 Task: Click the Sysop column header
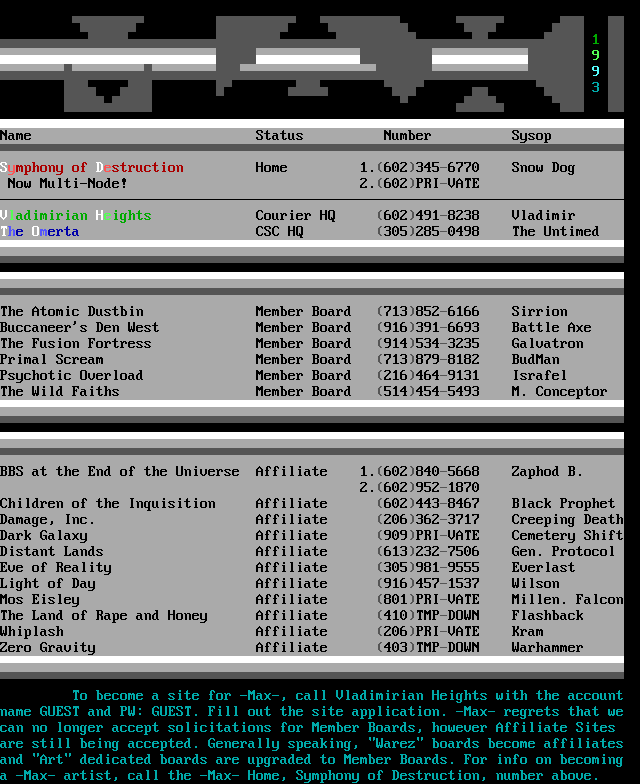tap(531, 136)
